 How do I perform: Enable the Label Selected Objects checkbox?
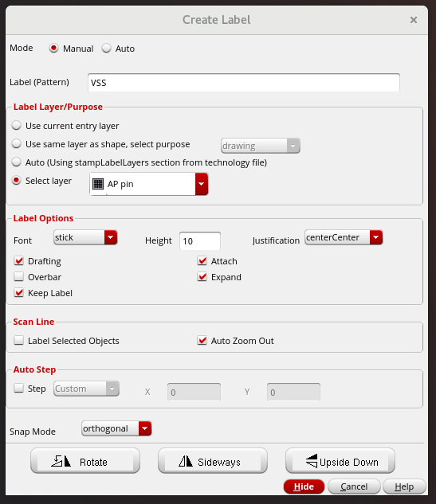coord(19,340)
